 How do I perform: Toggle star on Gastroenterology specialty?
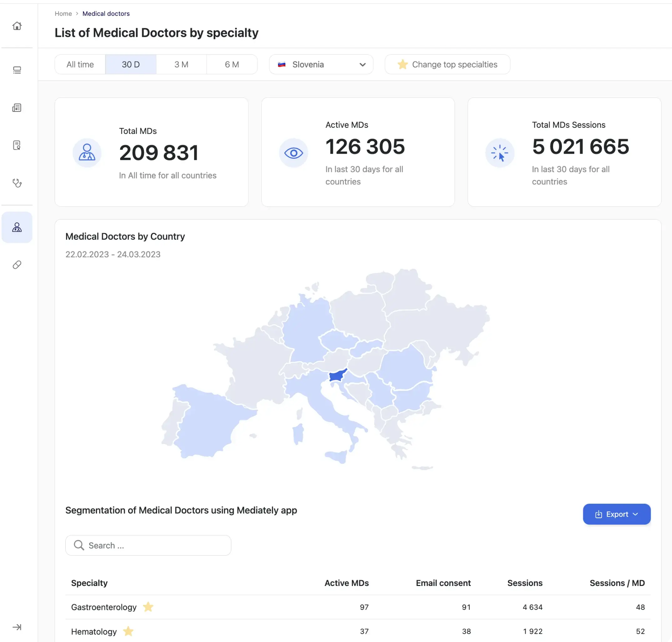click(x=148, y=607)
